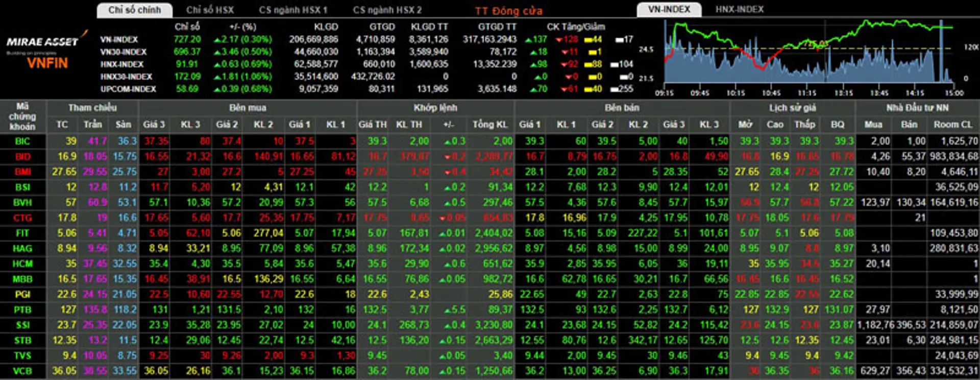Image resolution: width=980 pixels, height=380 pixels.
Task: Open stock symbol CTG
Action: (22, 218)
